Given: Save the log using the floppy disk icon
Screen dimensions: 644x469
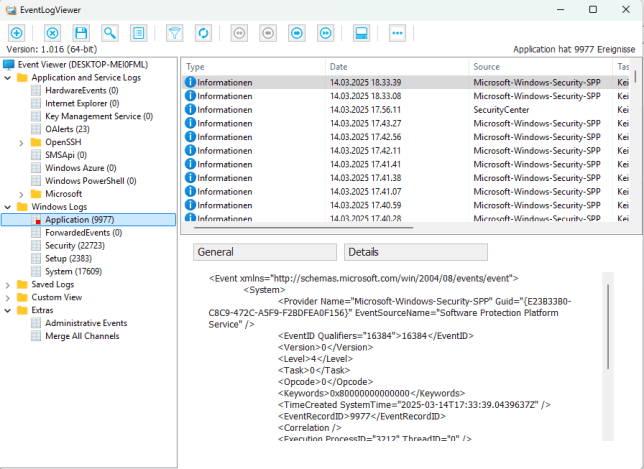Looking at the screenshot, I should [81, 33].
